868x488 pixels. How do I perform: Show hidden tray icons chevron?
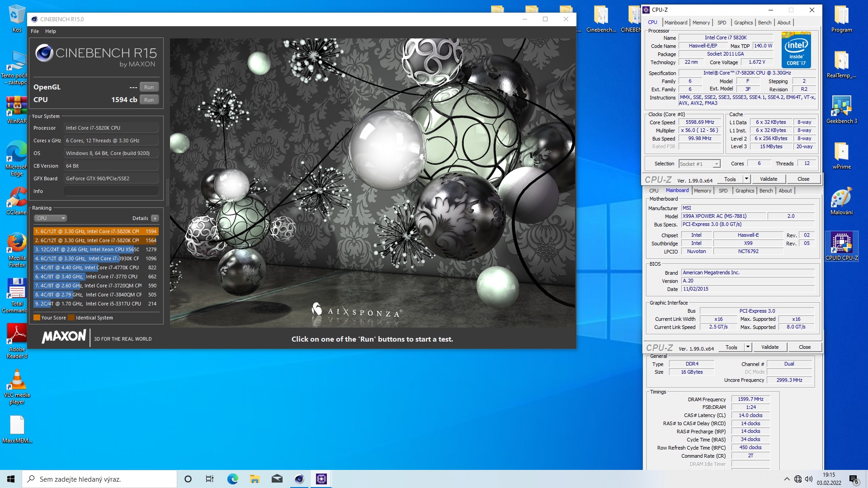(787, 479)
